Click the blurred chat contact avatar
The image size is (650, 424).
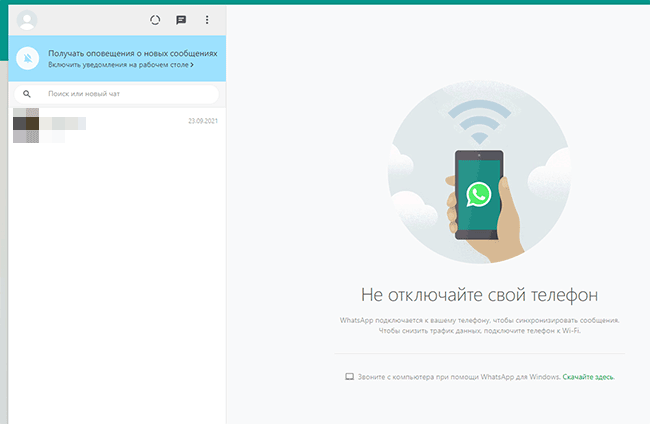(26, 126)
